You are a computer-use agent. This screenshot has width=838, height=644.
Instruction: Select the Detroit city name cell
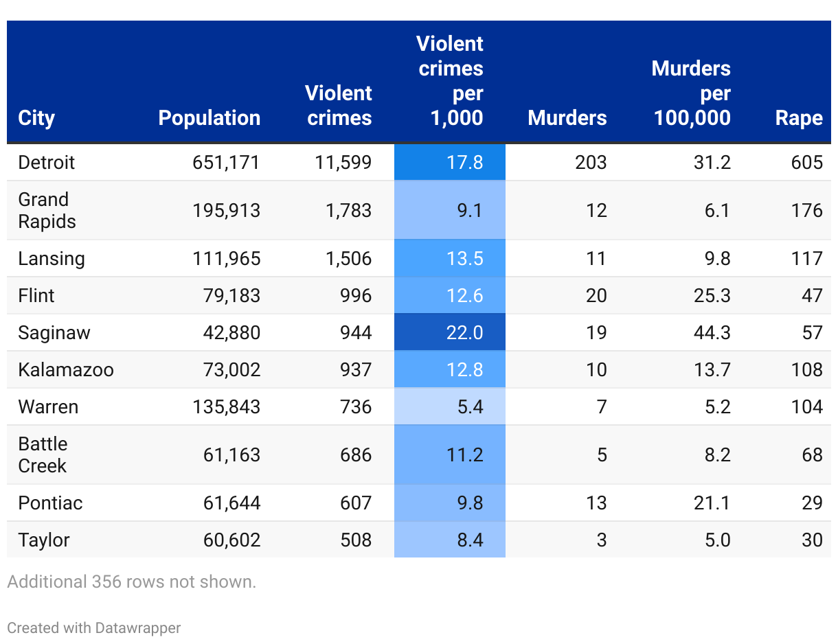(x=47, y=163)
